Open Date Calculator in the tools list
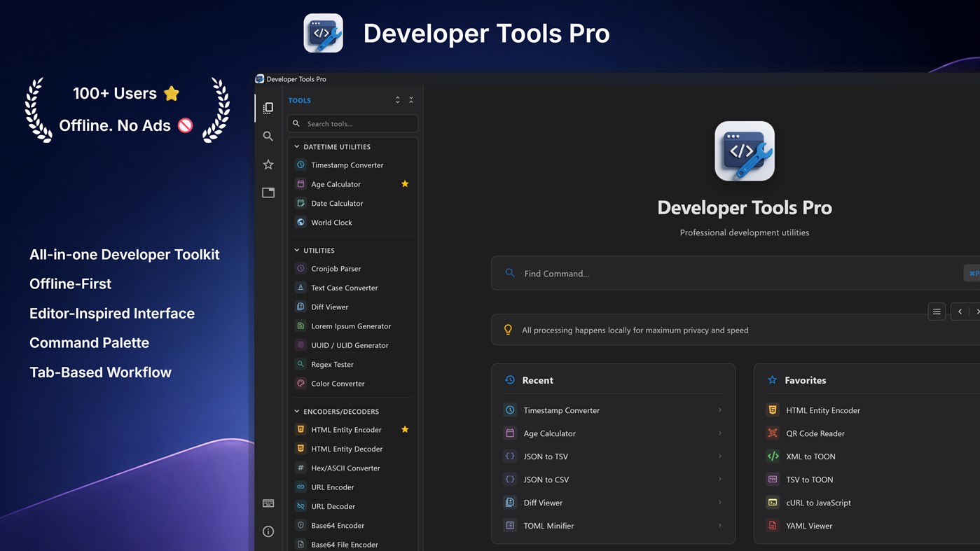The height and width of the screenshot is (551, 980). point(352,203)
